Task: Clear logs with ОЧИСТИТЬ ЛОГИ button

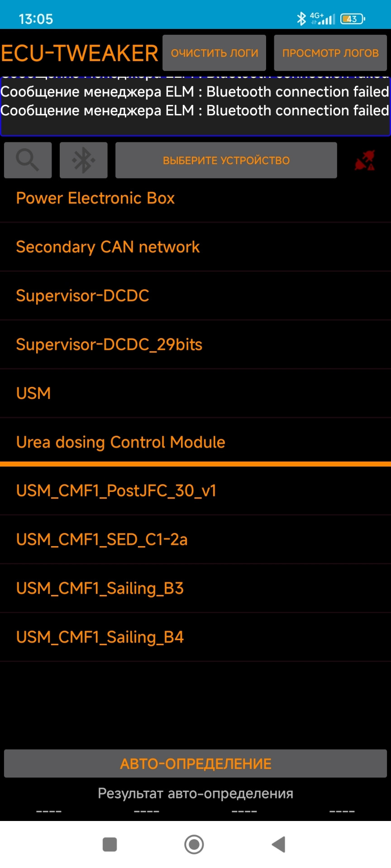Action: 214,53
